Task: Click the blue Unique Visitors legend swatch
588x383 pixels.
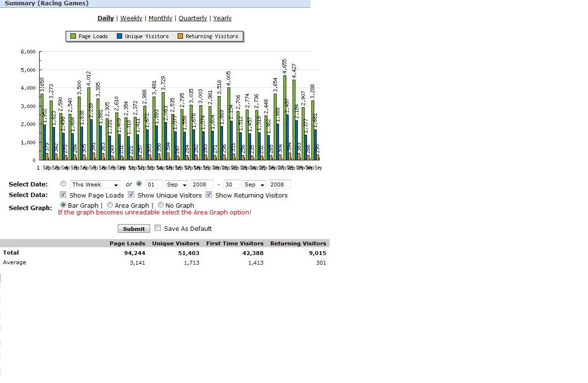Action: click(x=120, y=36)
